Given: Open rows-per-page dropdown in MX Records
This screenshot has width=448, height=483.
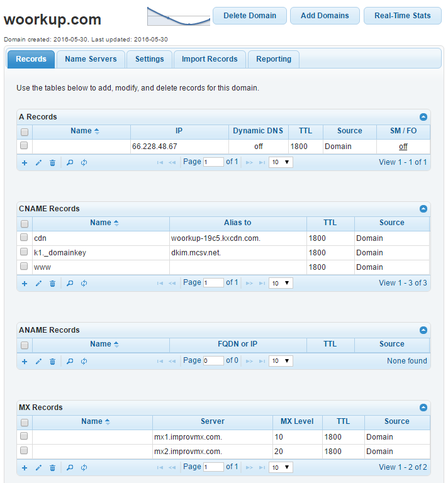Looking at the screenshot, I should tap(281, 467).
